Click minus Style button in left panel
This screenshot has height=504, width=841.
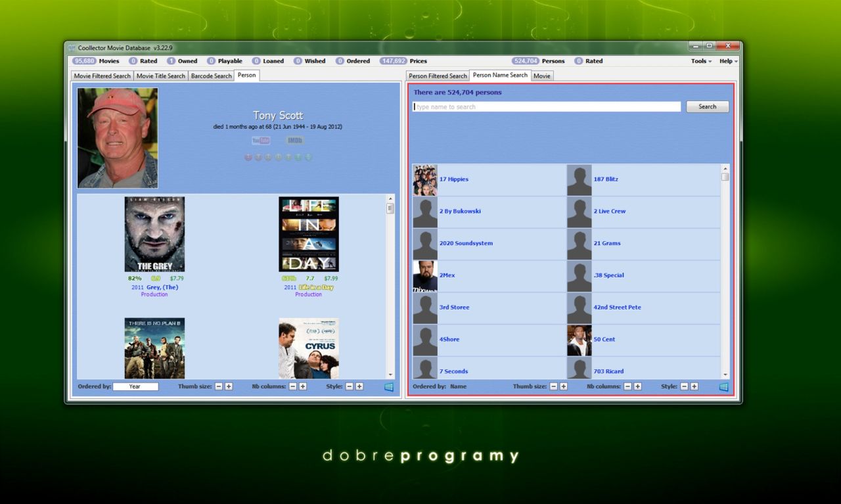[x=350, y=386]
